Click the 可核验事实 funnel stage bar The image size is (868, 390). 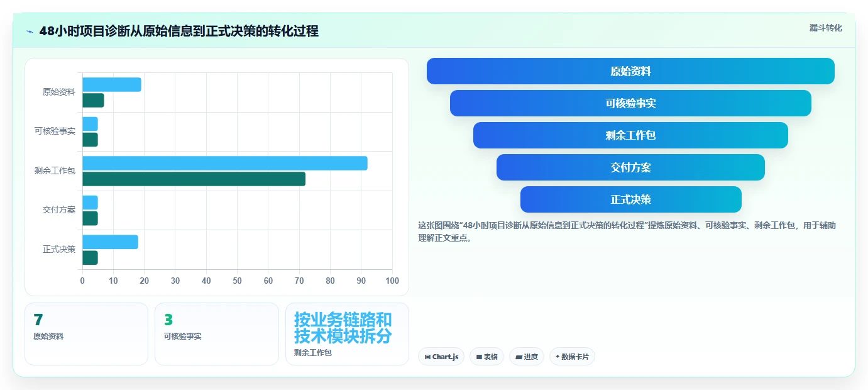630,103
